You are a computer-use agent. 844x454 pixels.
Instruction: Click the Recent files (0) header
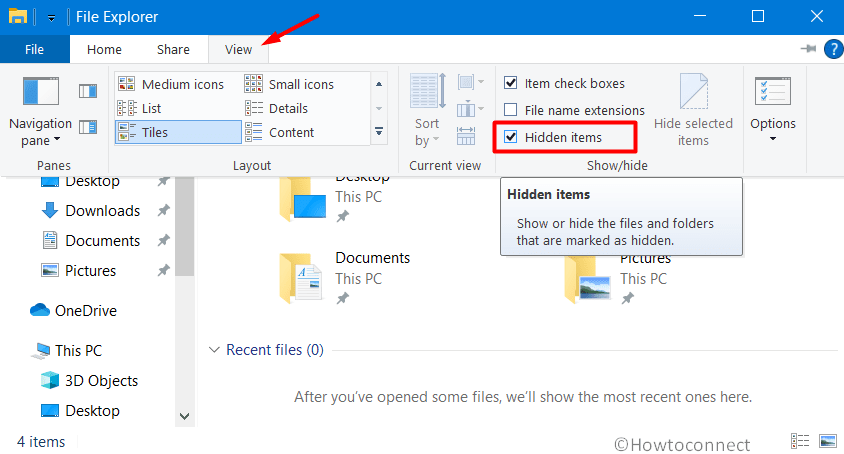(x=275, y=350)
